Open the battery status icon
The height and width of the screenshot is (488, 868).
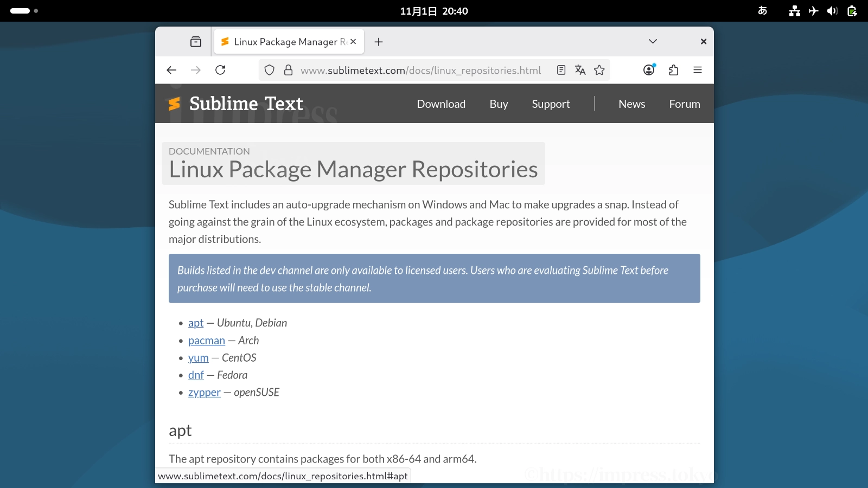(x=852, y=11)
